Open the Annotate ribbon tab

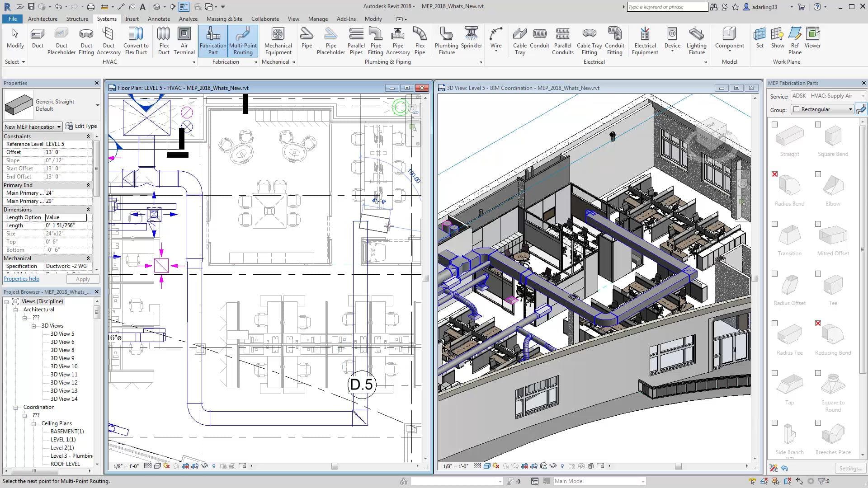[x=158, y=19]
